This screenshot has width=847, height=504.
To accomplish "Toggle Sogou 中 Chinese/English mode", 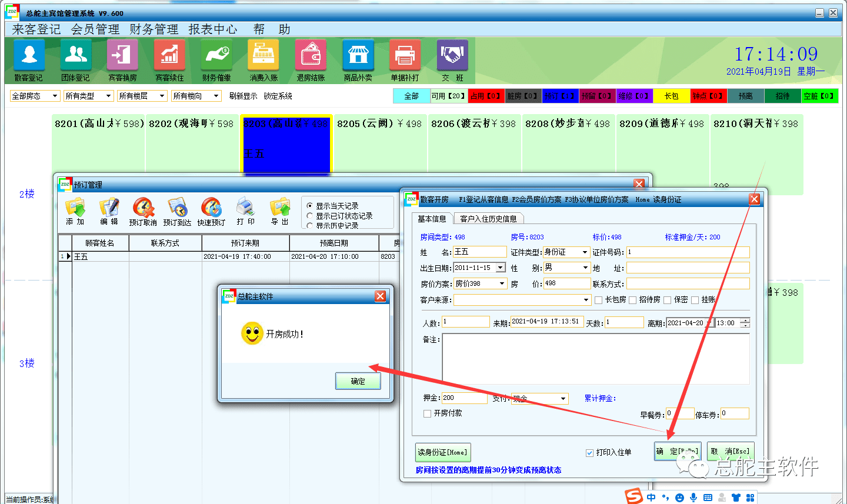I will point(651,498).
